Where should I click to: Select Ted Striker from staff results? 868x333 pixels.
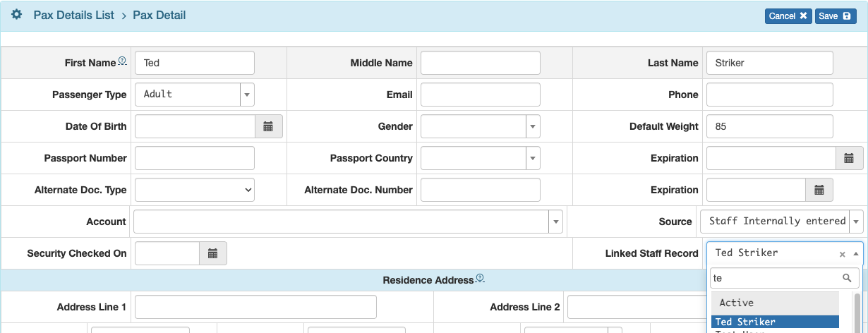(x=774, y=322)
